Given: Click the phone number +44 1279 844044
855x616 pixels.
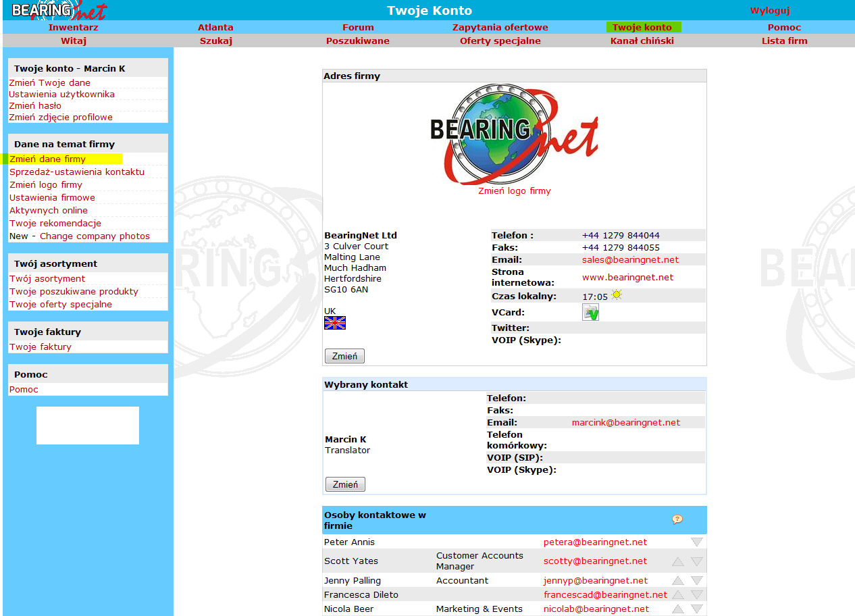Looking at the screenshot, I should click(621, 236).
